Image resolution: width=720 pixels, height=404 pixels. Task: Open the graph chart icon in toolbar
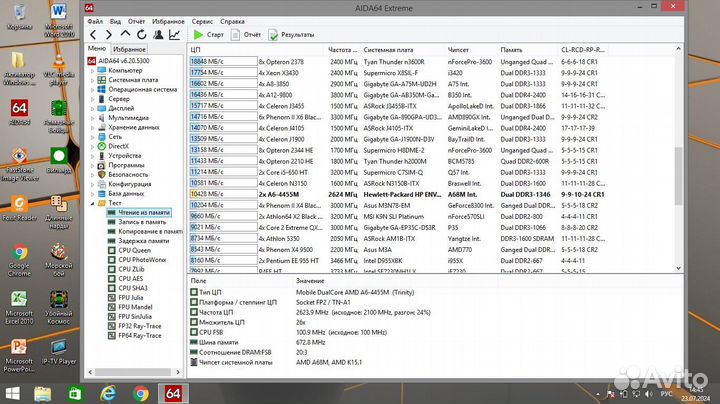173,34
